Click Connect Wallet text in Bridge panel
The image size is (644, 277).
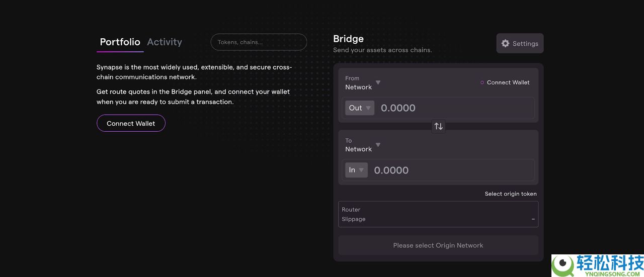point(508,82)
